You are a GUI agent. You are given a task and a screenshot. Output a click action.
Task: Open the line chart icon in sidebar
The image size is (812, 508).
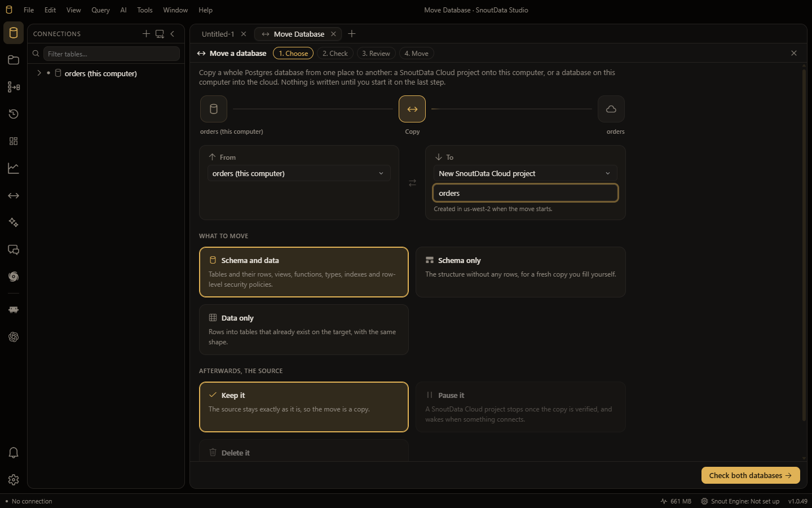click(x=14, y=168)
